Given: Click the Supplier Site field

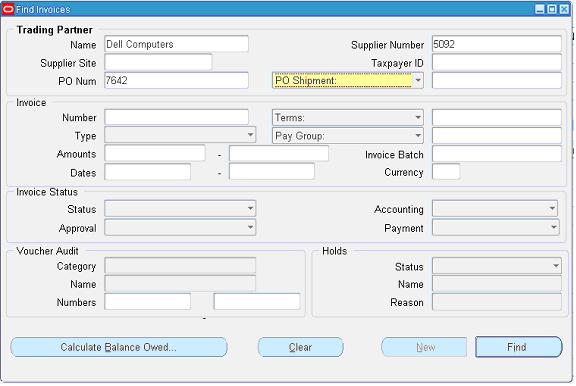Looking at the screenshot, I should point(158,62).
